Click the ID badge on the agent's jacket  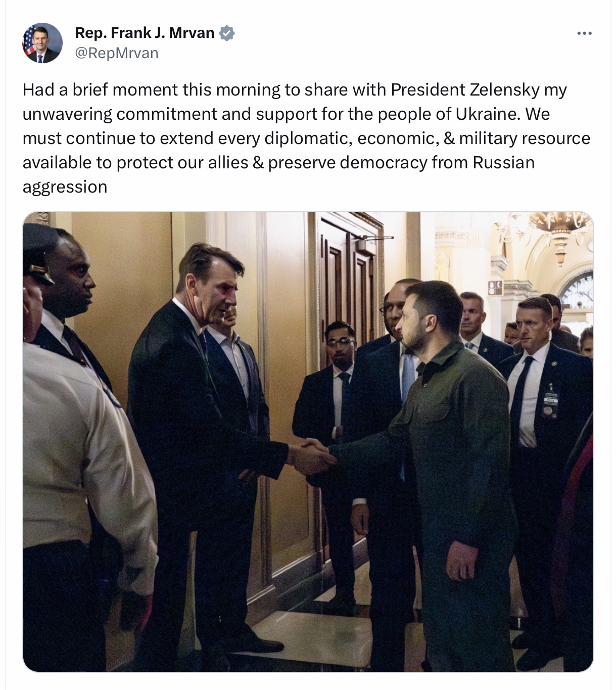coord(550,401)
